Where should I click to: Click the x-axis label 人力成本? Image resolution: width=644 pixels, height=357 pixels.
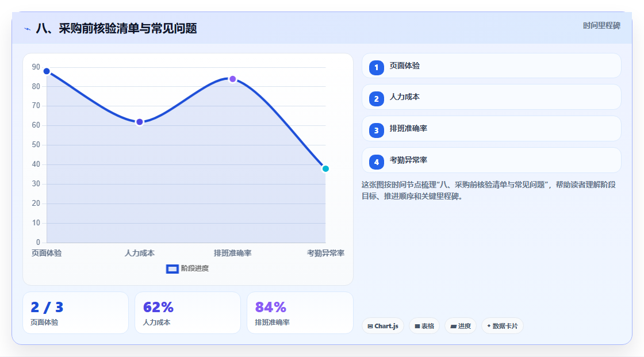click(x=140, y=253)
